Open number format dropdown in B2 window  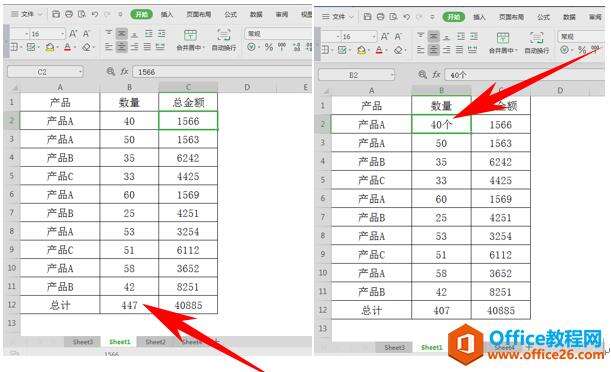pyautogui.click(x=582, y=37)
